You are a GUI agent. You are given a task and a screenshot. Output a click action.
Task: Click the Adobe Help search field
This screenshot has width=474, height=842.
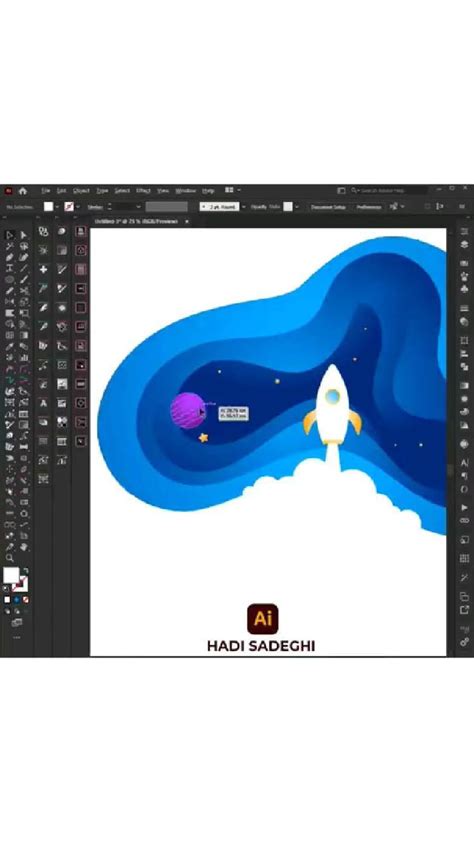pos(389,191)
